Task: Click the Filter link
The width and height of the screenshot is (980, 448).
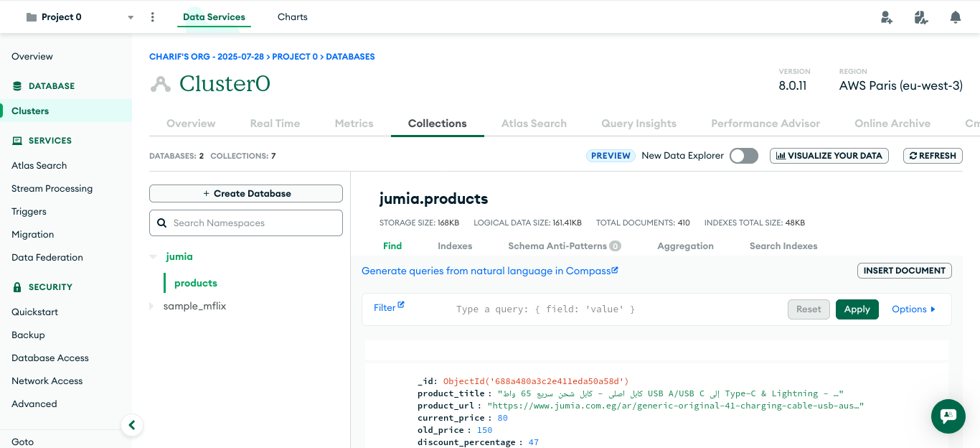Action: [389, 307]
